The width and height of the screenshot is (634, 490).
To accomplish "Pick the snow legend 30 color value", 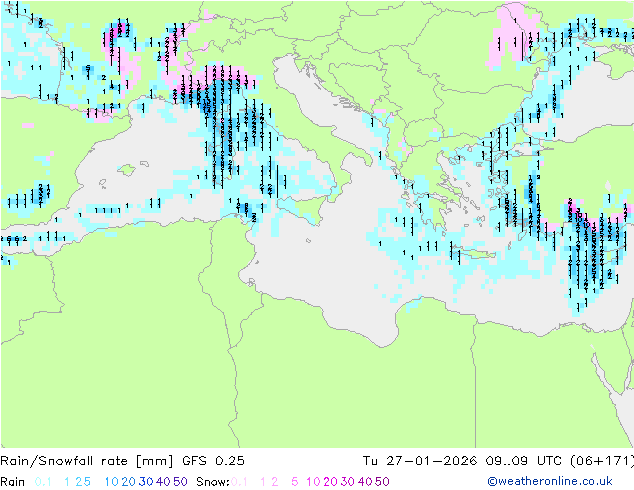I will [x=347, y=482].
